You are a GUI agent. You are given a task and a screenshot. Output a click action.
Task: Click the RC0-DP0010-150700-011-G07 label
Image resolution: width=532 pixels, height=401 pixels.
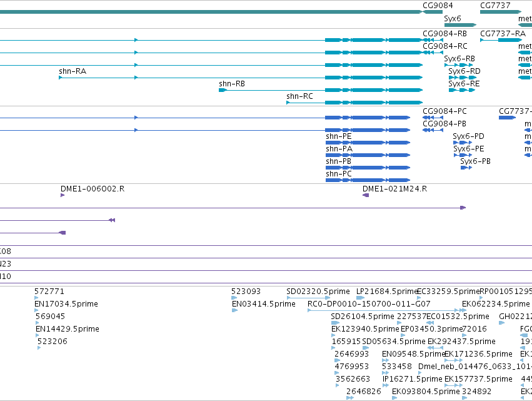coord(369,304)
